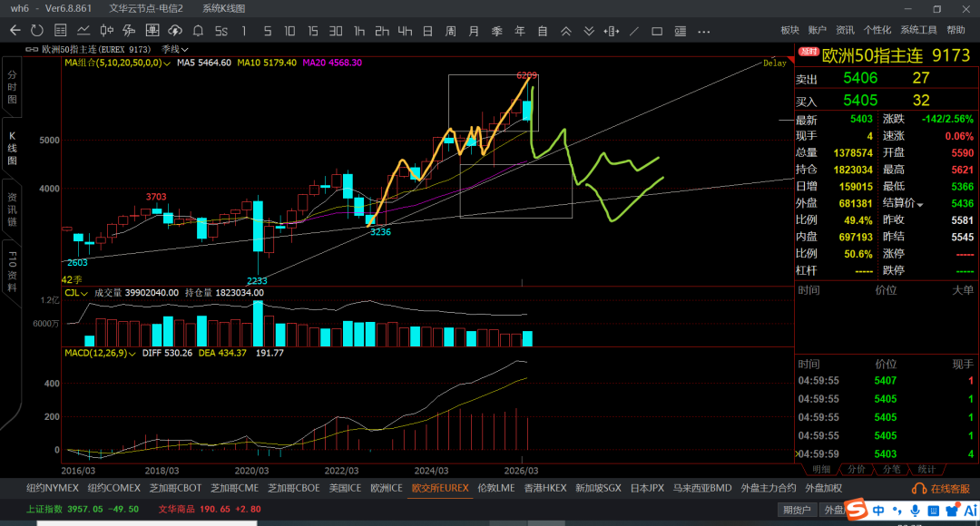Select the 4h period
The width and height of the screenshot is (980, 526).
pyautogui.click(x=405, y=31)
